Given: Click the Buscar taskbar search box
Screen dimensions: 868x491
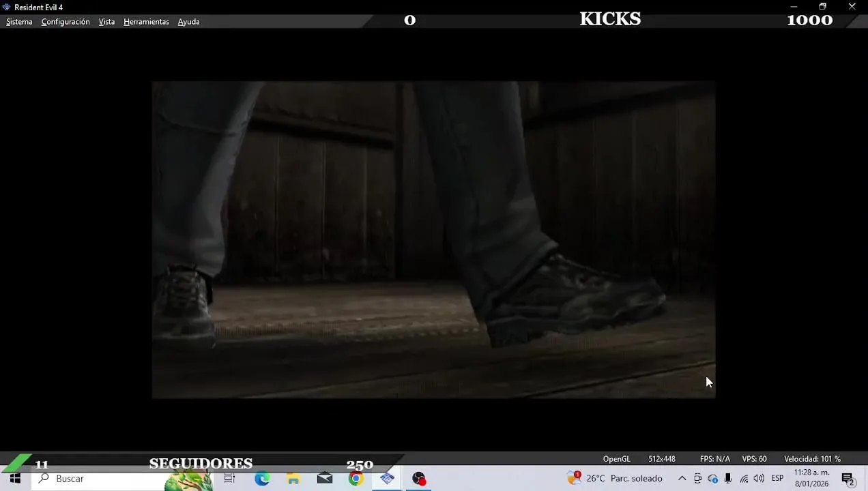Looking at the screenshot, I should tap(123, 479).
